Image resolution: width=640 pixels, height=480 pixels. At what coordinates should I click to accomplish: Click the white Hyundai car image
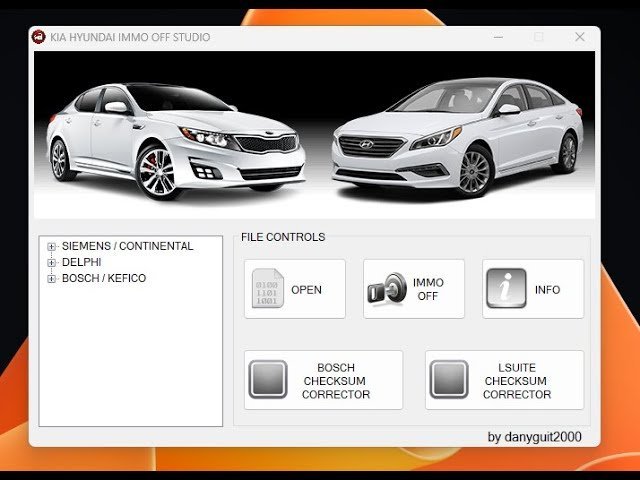point(457,137)
